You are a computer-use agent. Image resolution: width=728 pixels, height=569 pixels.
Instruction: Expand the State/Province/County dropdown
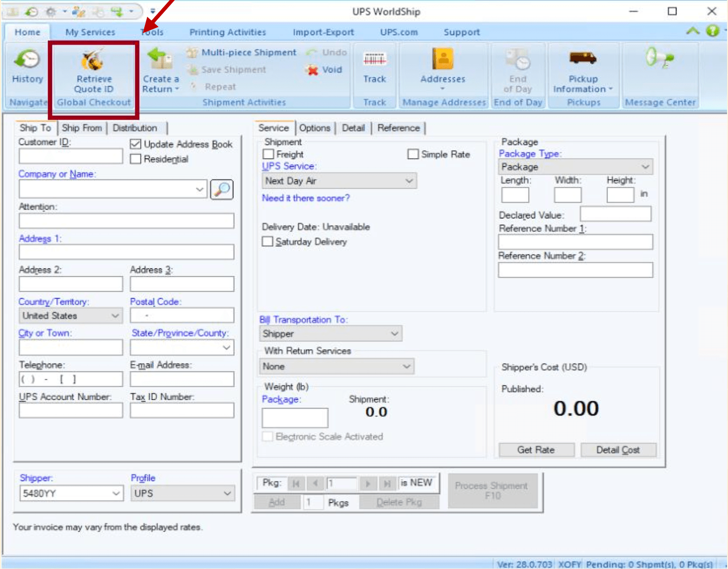[226, 347]
